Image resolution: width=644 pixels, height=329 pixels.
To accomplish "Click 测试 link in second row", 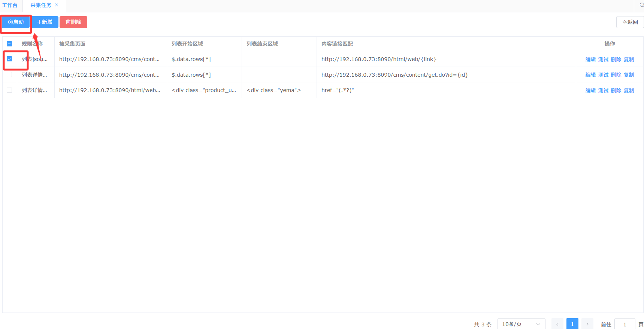I will click(603, 75).
